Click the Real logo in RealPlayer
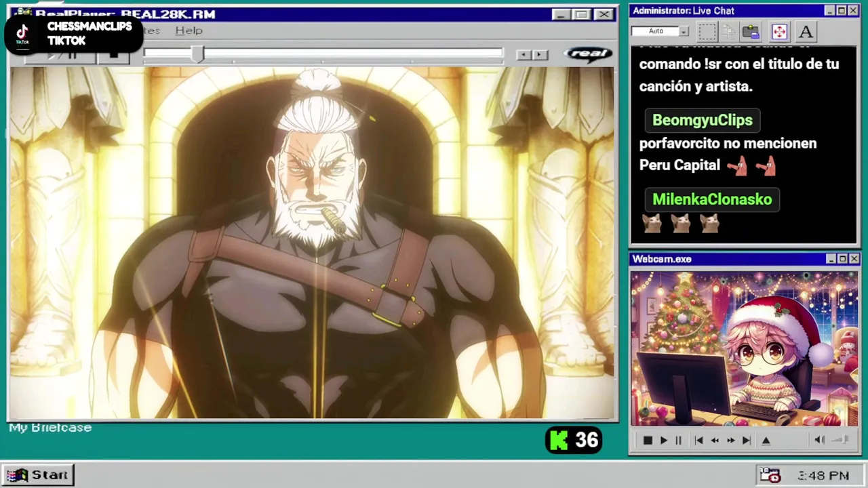The width and height of the screenshot is (868, 488). click(588, 54)
